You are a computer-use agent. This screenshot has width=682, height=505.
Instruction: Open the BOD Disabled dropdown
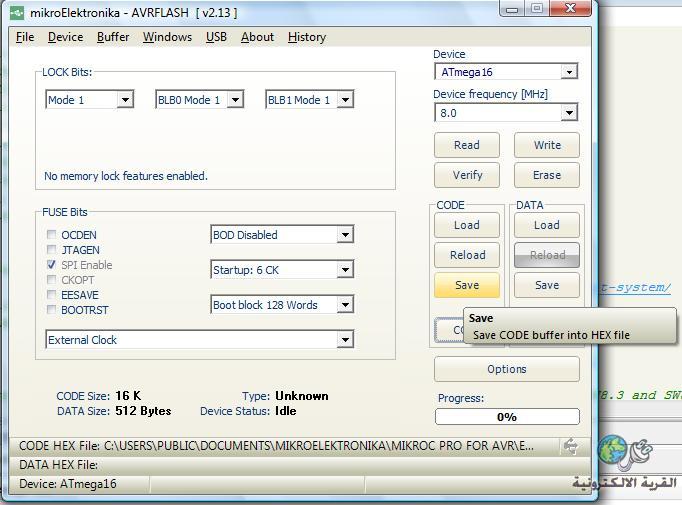coord(345,235)
